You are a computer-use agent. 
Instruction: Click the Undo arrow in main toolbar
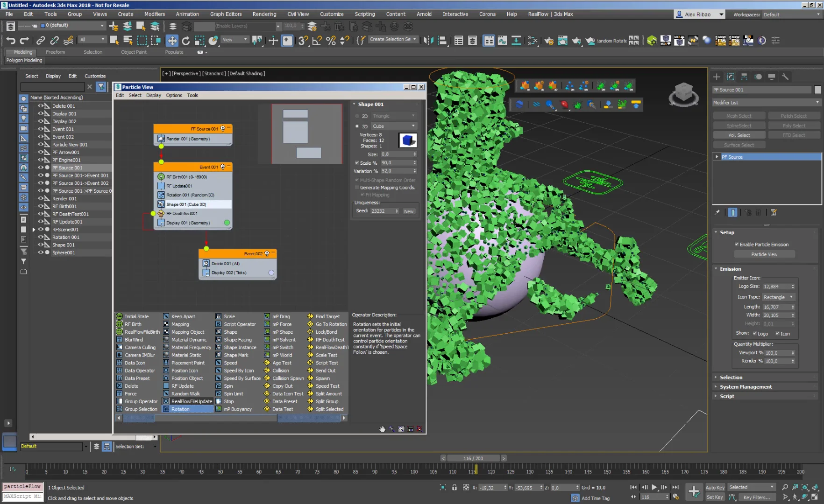pyautogui.click(x=11, y=41)
